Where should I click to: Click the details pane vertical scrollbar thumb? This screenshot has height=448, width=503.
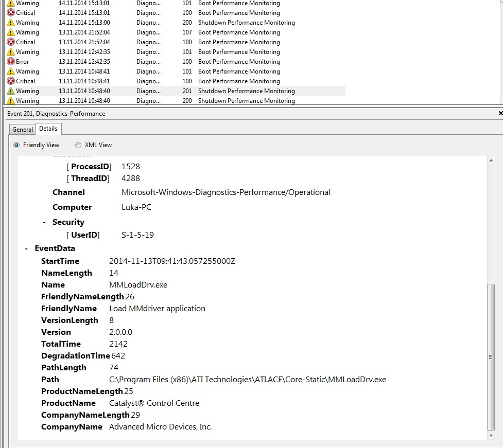coord(491,357)
